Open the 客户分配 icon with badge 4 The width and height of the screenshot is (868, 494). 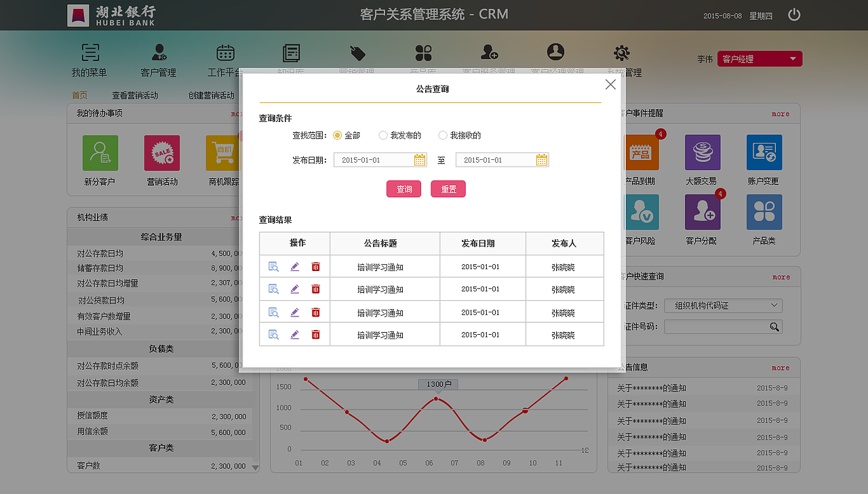pyautogui.click(x=702, y=212)
